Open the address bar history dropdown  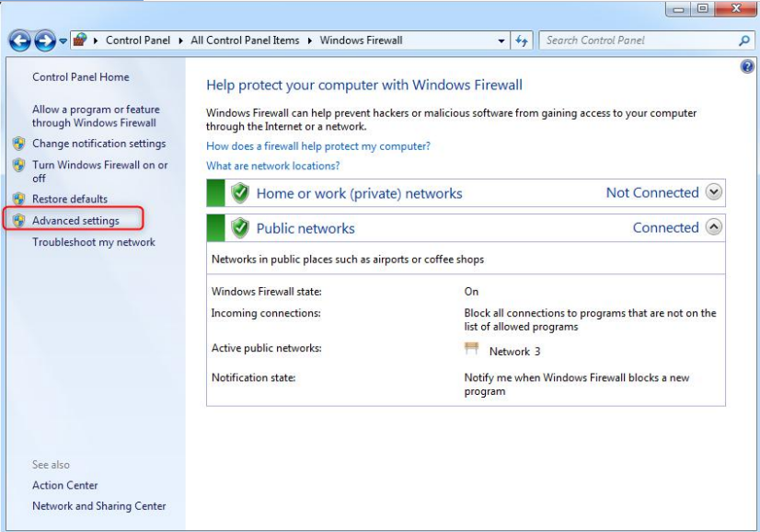point(501,41)
